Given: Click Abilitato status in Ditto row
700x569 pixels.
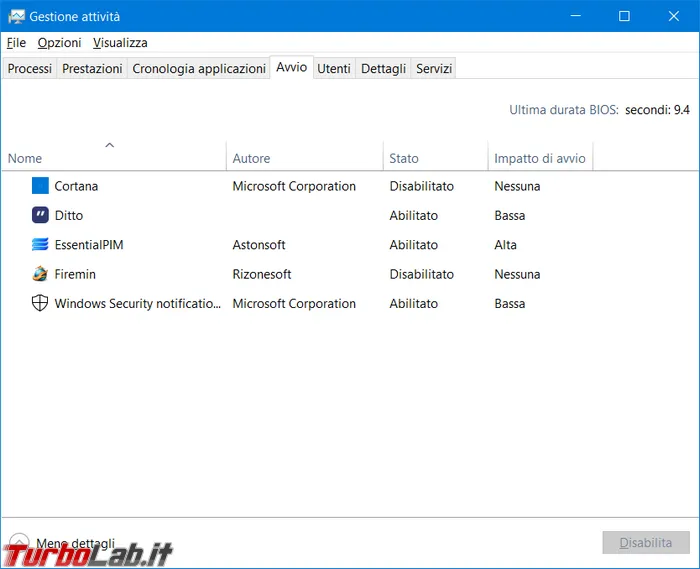Looking at the screenshot, I should tap(413, 216).
